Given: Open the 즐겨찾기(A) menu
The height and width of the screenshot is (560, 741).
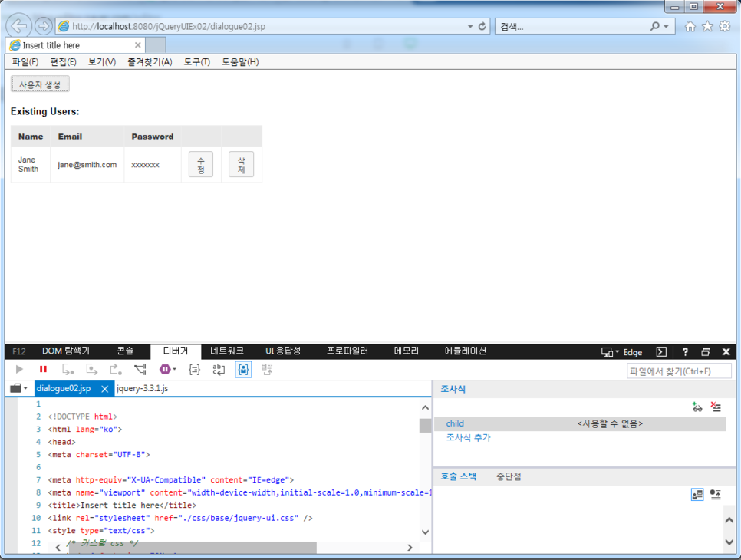Looking at the screenshot, I should coord(150,62).
